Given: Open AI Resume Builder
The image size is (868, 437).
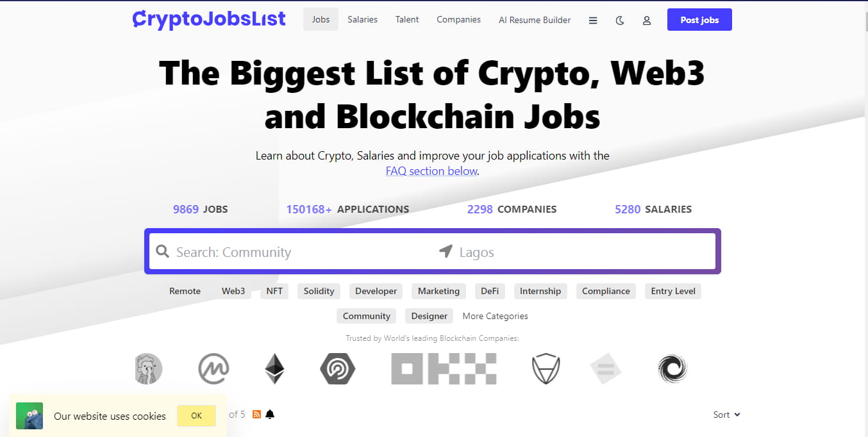Looking at the screenshot, I should 535,20.
